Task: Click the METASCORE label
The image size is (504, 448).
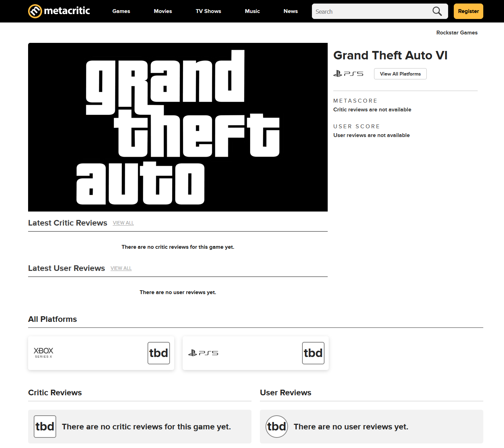Action: point(355,101)
